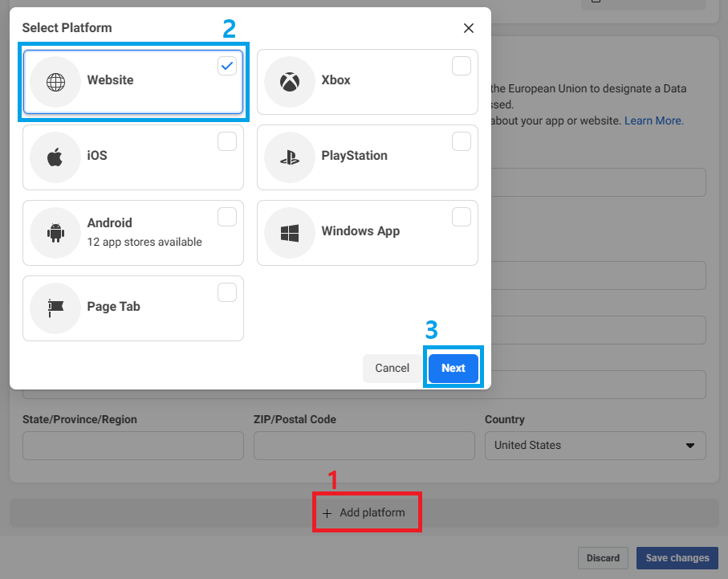Check the iOS platform checkbox

(x=227, y=141)
